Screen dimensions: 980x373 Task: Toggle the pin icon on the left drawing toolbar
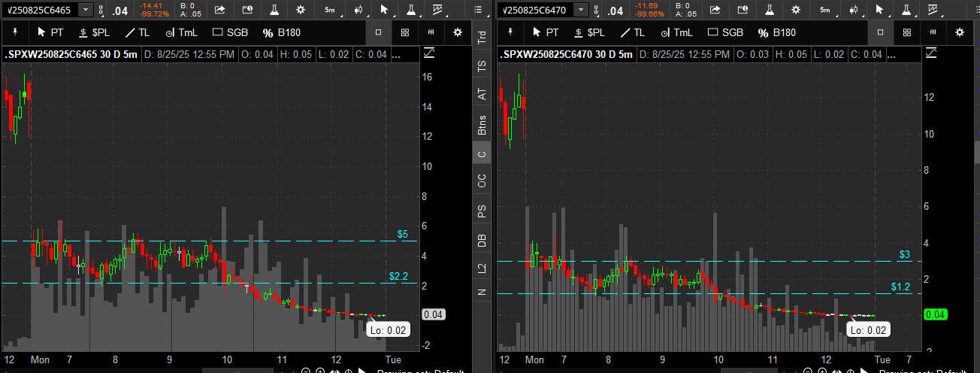click(15, 32)
